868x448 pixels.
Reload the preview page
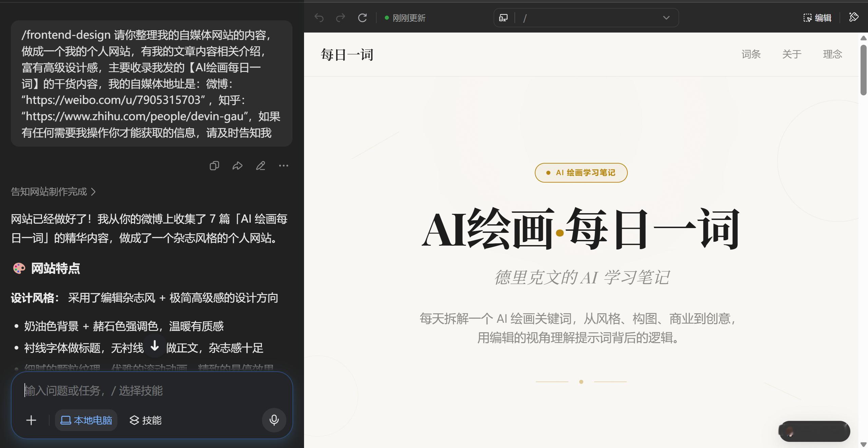362,18
